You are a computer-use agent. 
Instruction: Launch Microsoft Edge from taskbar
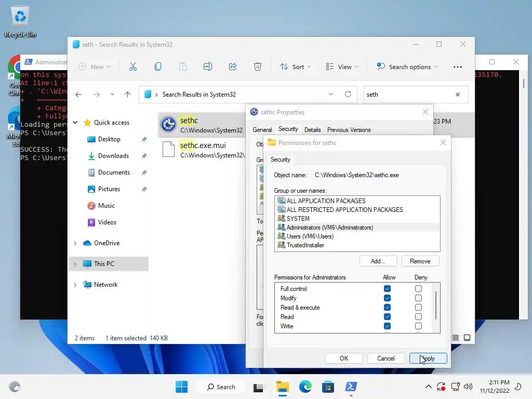tap(305, 387)
